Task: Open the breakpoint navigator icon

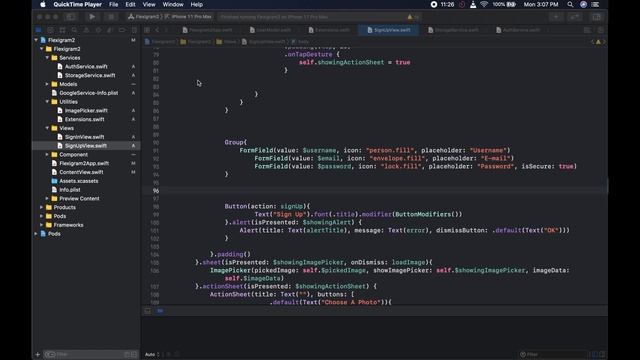Action: click(x=122, y=30)
